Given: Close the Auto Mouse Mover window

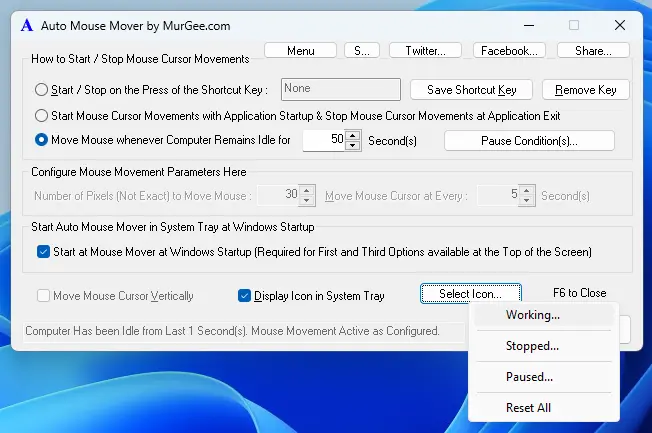Looking at the screenshot, I should coord(620,25).
